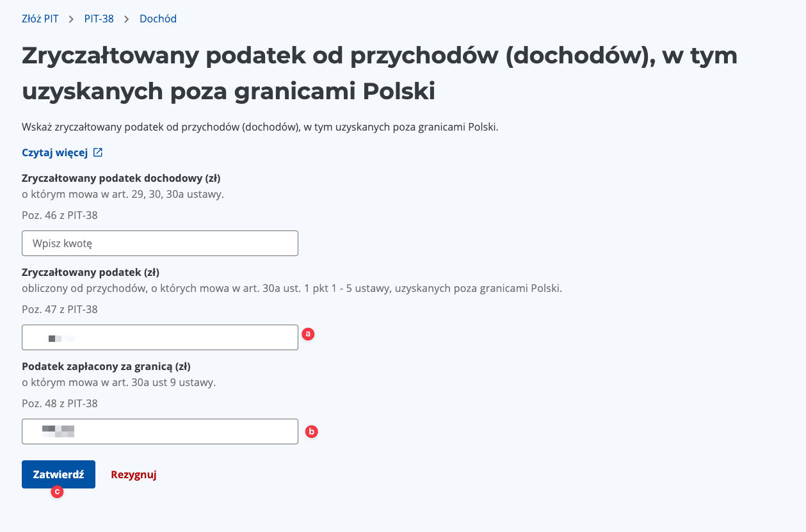Click the Zryczałtowany podatek dochodowy label
The width and height of the screenshot is (806, 532).
pos(121,178)
